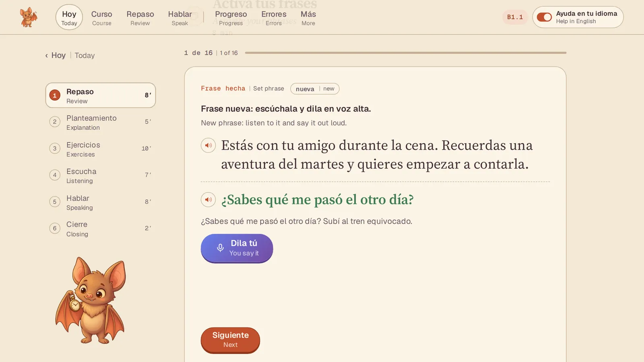The image size is (644, 362).
Task: Open the Progreso / Progress tab
Action: [x=231, y=18]
